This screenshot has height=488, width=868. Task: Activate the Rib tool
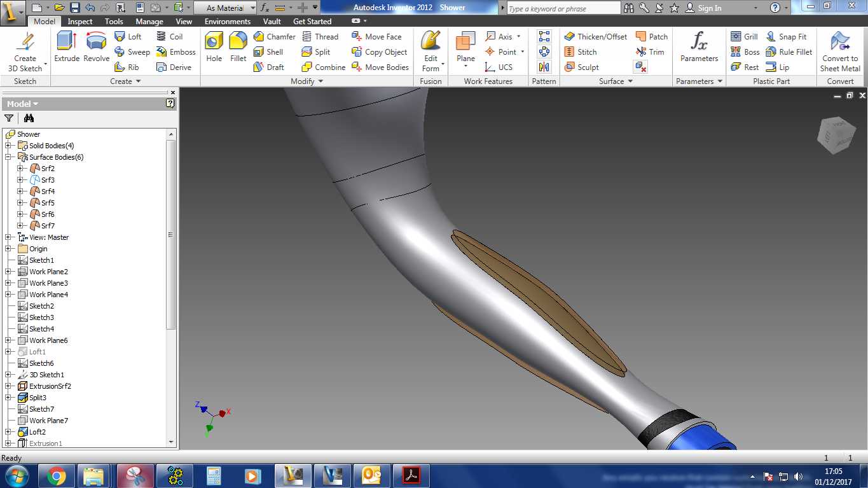pos(127,67)
